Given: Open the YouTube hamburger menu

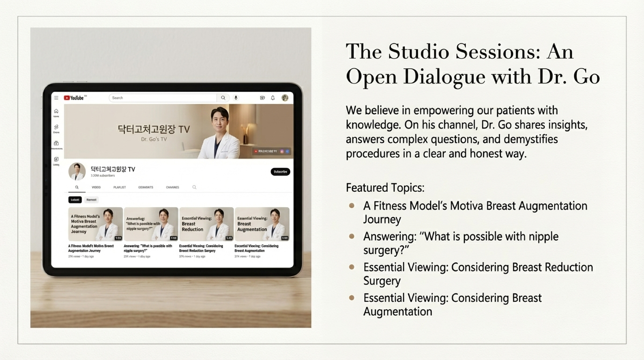Looking at the screenshot, I should tap(56, 98).
